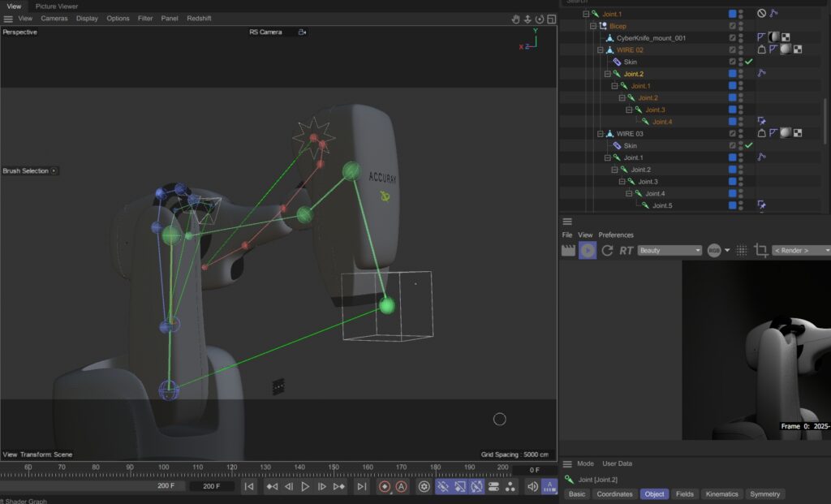
Task: Play the animation forward
Action: pyautogui.click(x=305, y=486)
